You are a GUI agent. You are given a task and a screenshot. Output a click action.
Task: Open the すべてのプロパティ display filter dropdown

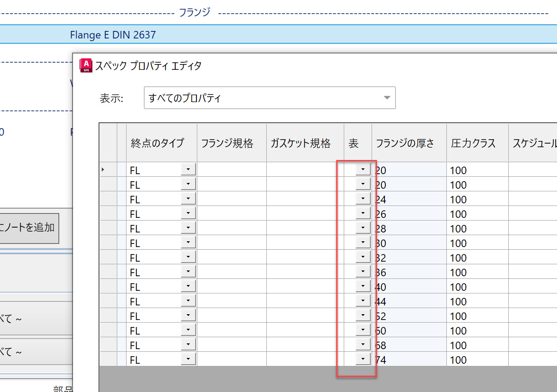[x=386, y=98]
